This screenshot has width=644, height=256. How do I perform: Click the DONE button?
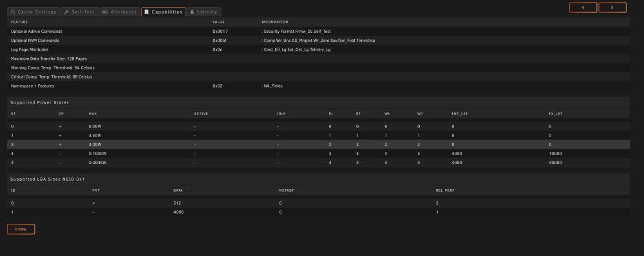tap(21, 230)
